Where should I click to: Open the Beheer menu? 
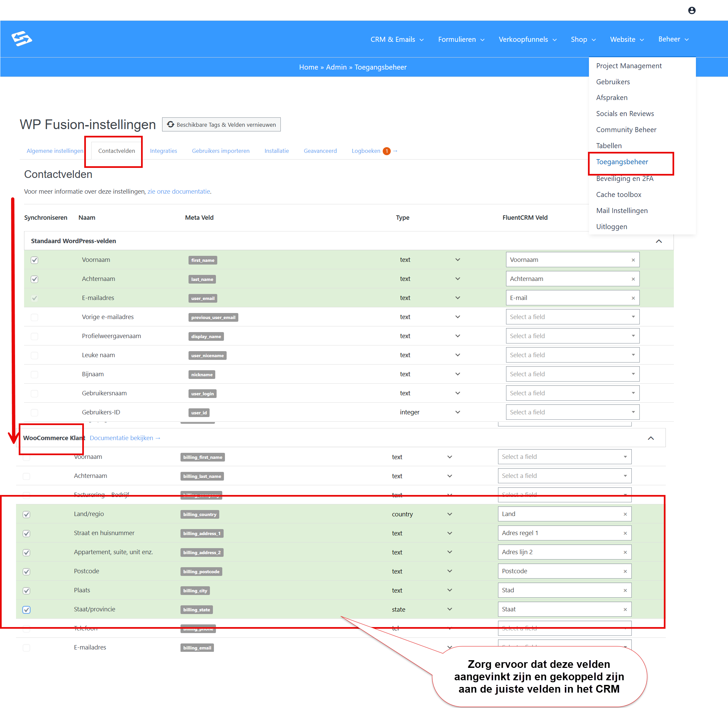tap(674, 39)
